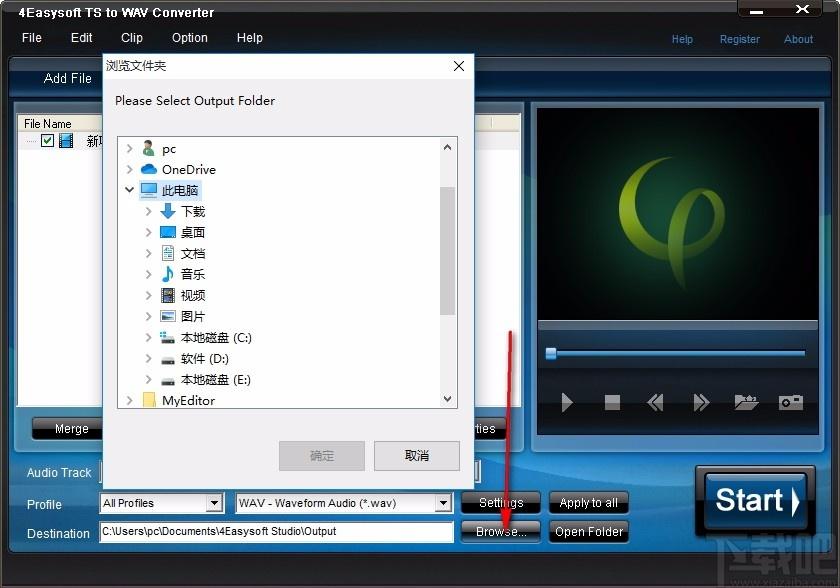Screen dimensions: 840x588
Task: Click the fast forward next button
Action: tap(701, 402)
